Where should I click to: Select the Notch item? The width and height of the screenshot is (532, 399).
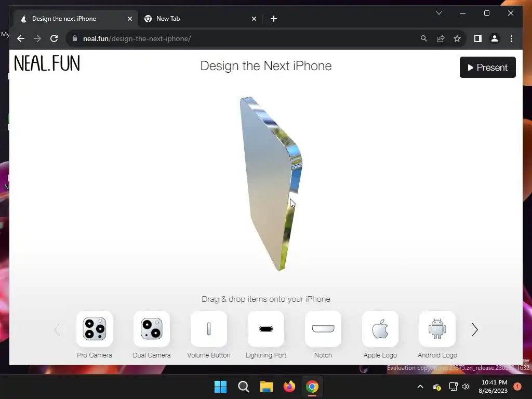point(323,329)
